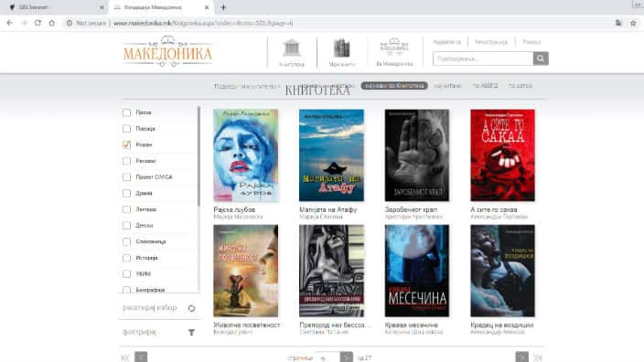Switch to the Македоника browser tab

[161, 7]
